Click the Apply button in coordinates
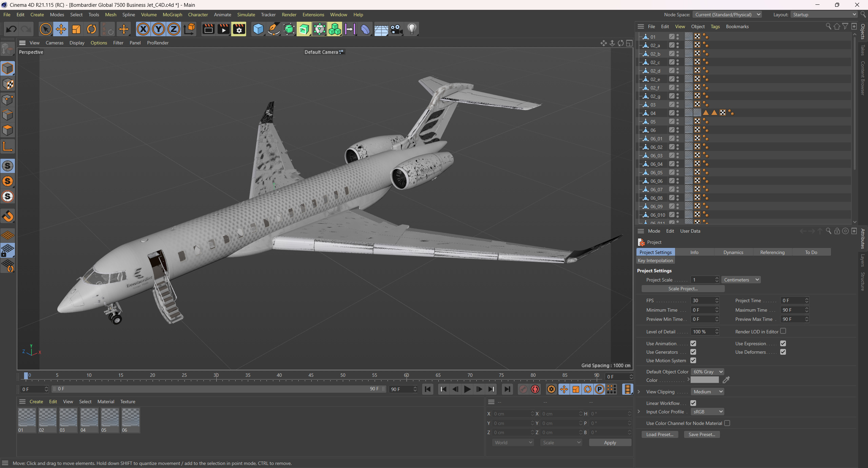 click(x=610, y=443)
